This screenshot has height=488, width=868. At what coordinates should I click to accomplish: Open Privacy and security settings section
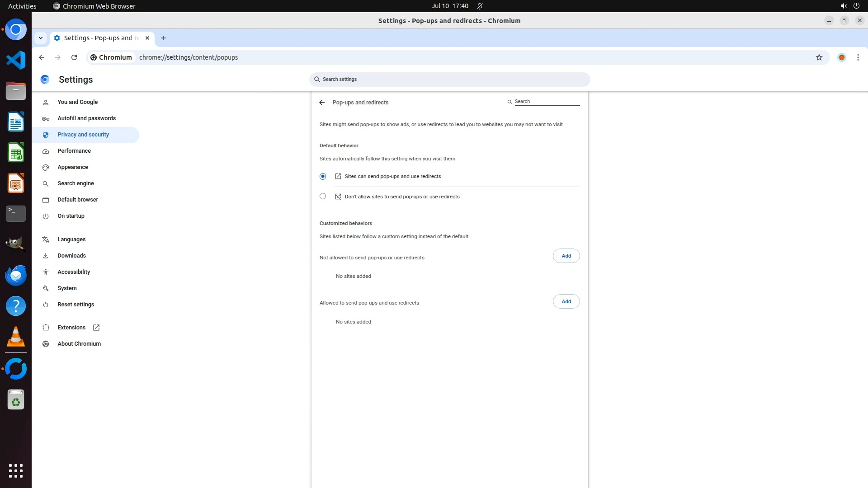click(x=83, y=135)
